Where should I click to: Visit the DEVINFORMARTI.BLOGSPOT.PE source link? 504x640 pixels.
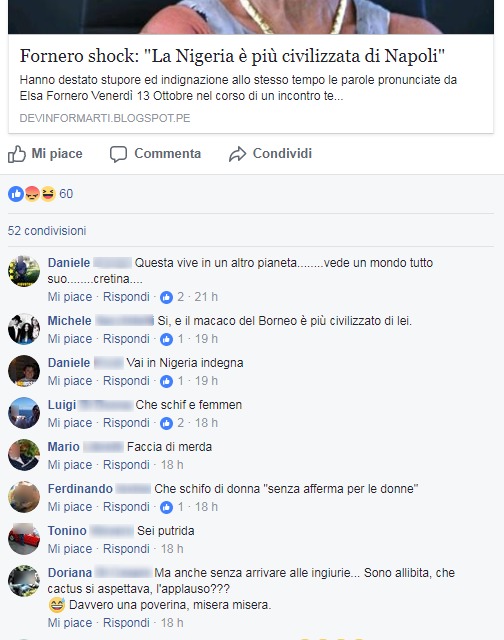[105, 118]
